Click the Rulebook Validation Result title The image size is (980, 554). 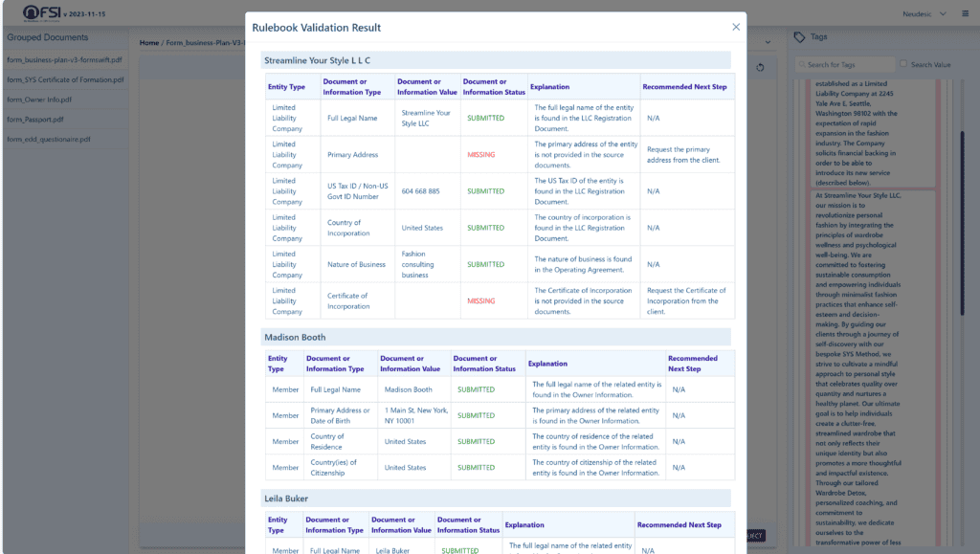316,28
